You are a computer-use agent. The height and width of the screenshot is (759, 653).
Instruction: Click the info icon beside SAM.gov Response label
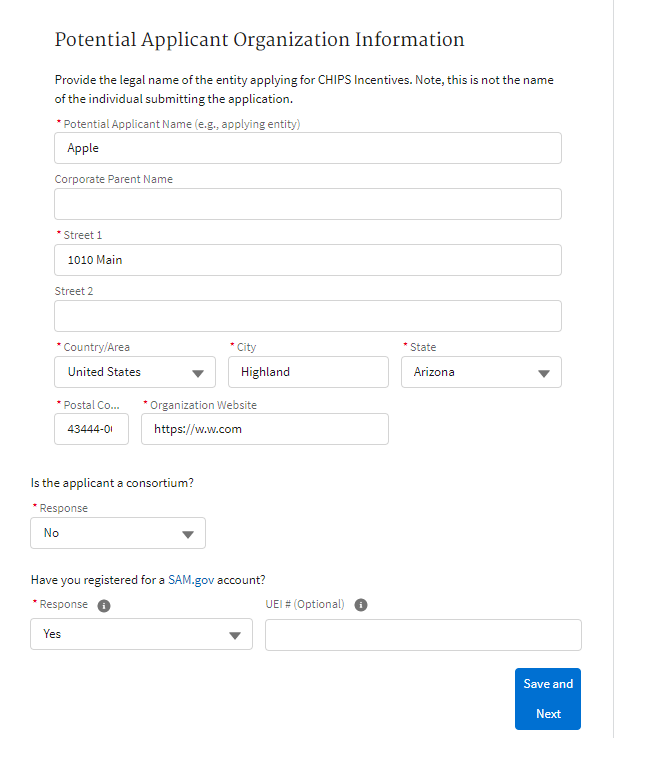pos(104,605)
